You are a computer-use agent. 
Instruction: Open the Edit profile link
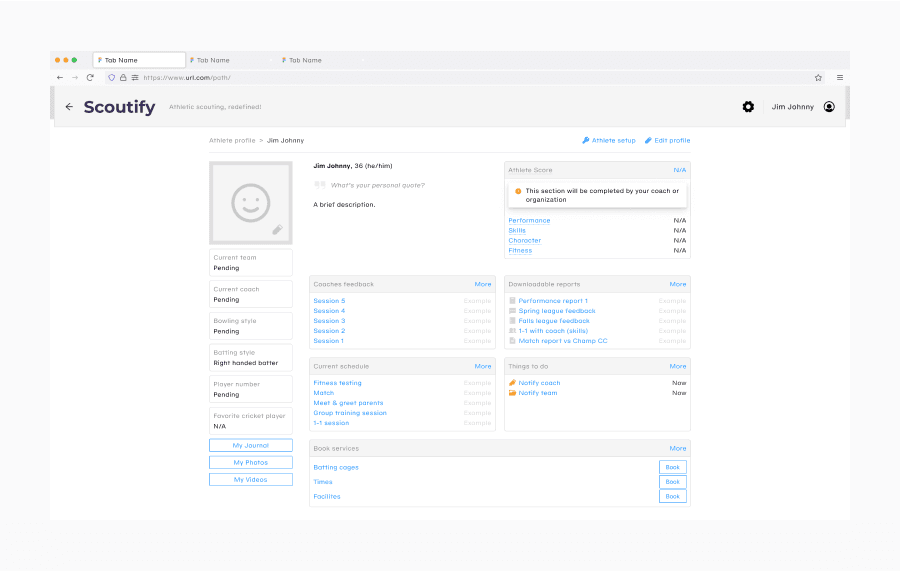tap(672, 141)
